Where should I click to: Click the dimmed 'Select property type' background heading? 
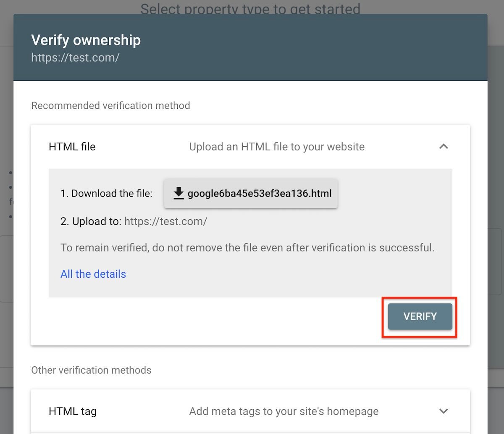(250, 8)
